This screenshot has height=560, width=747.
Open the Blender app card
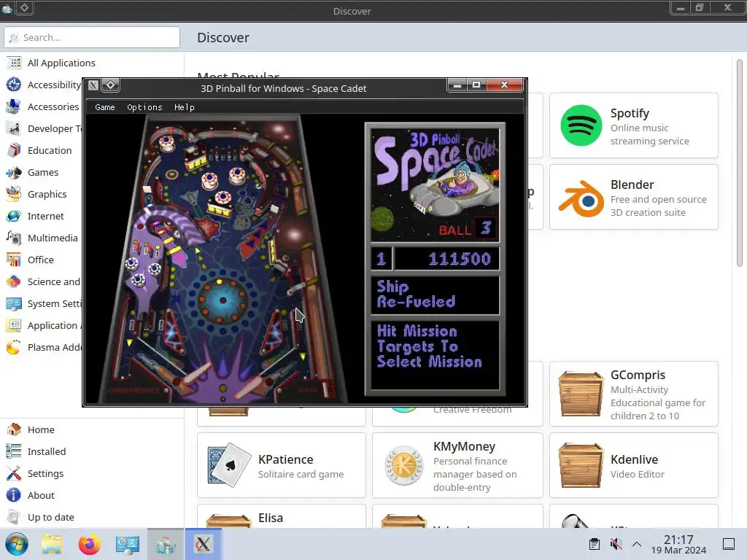click(634, 197)
